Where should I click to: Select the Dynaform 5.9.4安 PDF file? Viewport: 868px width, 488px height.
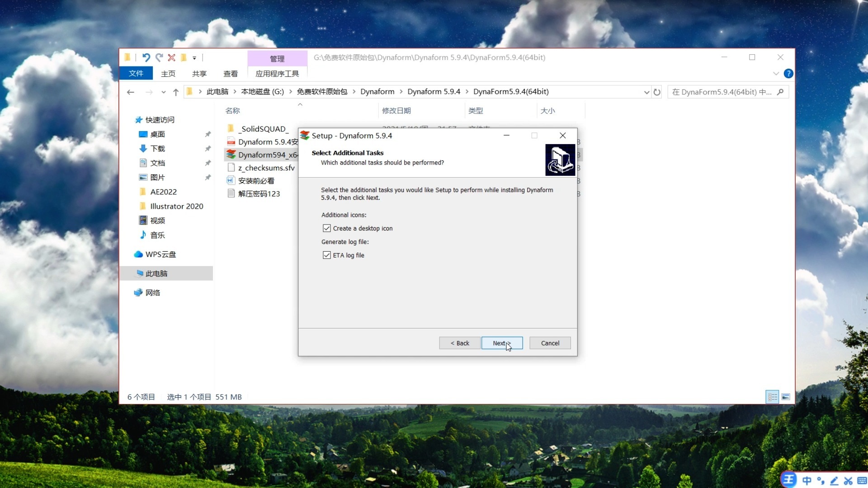268,142
